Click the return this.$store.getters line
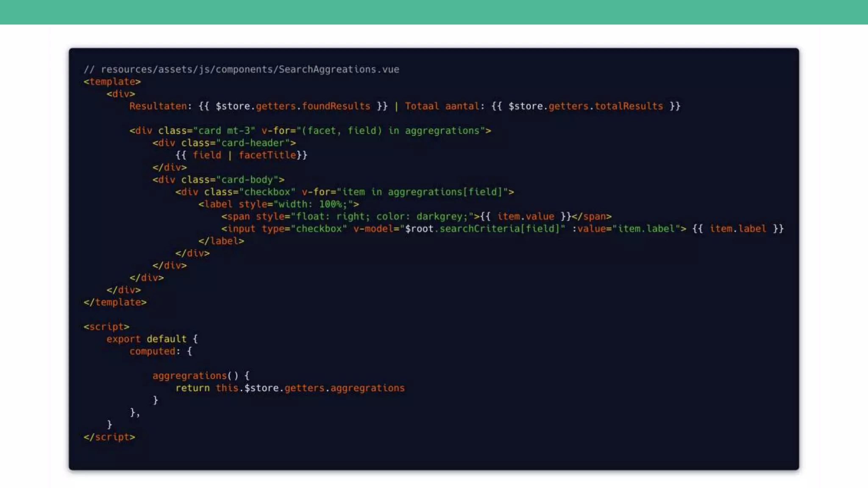The height and width of the screenshot is (488, 868). click(290, 388)
